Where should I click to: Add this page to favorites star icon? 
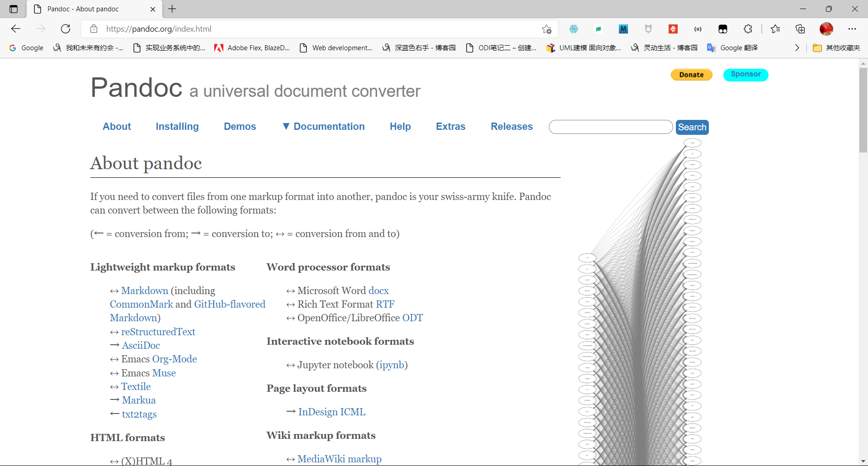pyautogui.click(x=547, y=29)
